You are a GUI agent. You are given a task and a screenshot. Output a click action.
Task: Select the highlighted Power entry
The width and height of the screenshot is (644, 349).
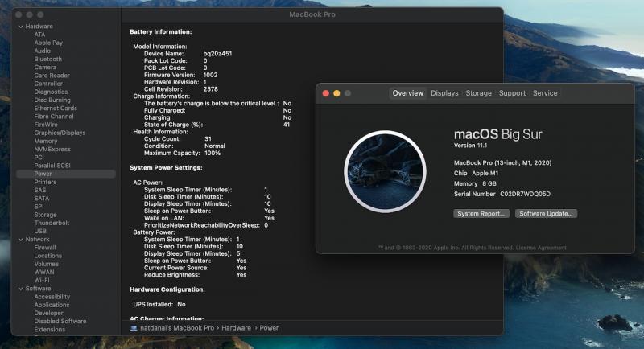(66, 174)
